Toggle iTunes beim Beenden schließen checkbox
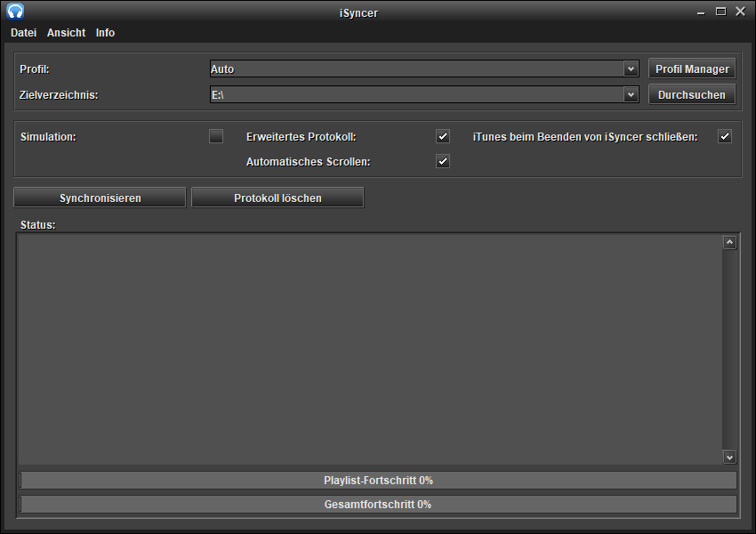Screen dimensions: 756x534 click(x=725, y=136)
